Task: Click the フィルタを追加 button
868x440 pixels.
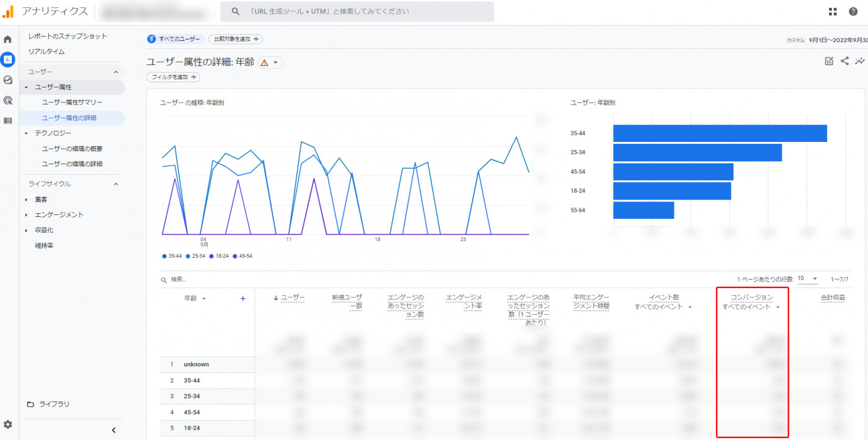Action: pos(173,77)
